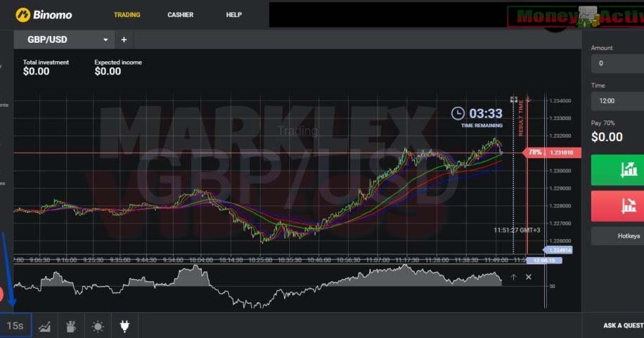Click the fullscreen icon above chart
The width and height of the screenshot is (644, 338).
[514, 99]
